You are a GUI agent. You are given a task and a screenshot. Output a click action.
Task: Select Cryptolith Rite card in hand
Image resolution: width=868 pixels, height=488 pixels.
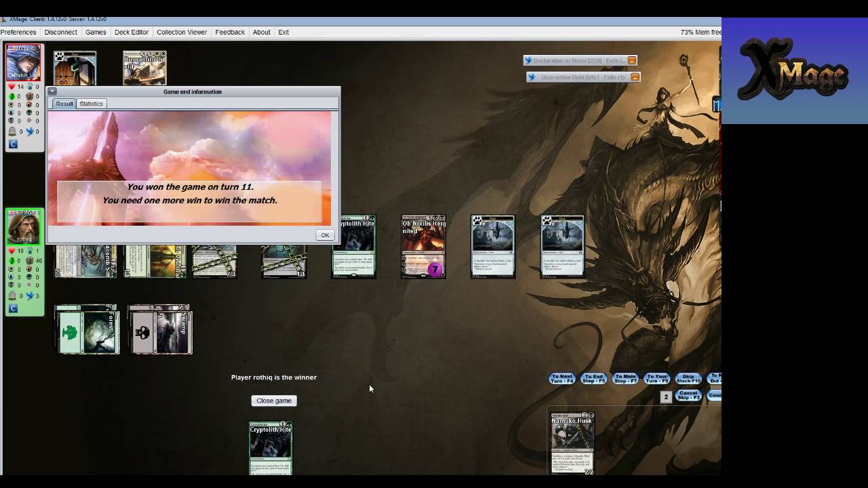click(x=271, y=447)
